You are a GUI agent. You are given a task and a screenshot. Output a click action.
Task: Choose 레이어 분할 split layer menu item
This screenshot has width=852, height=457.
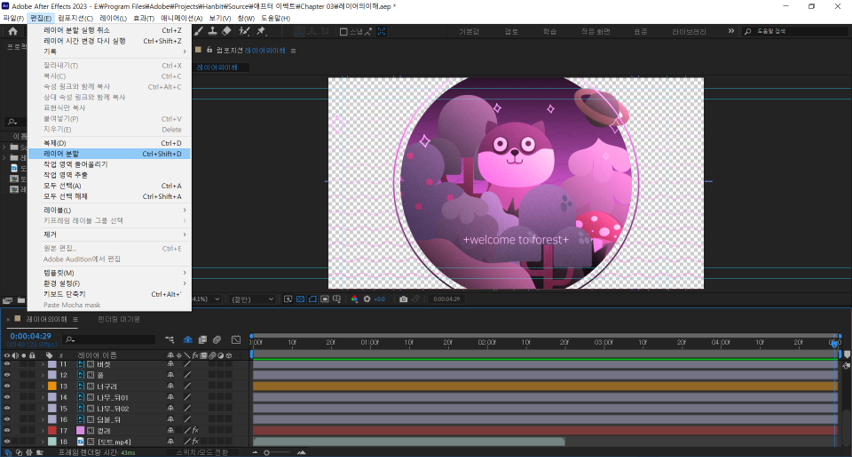tap(109, 154)
